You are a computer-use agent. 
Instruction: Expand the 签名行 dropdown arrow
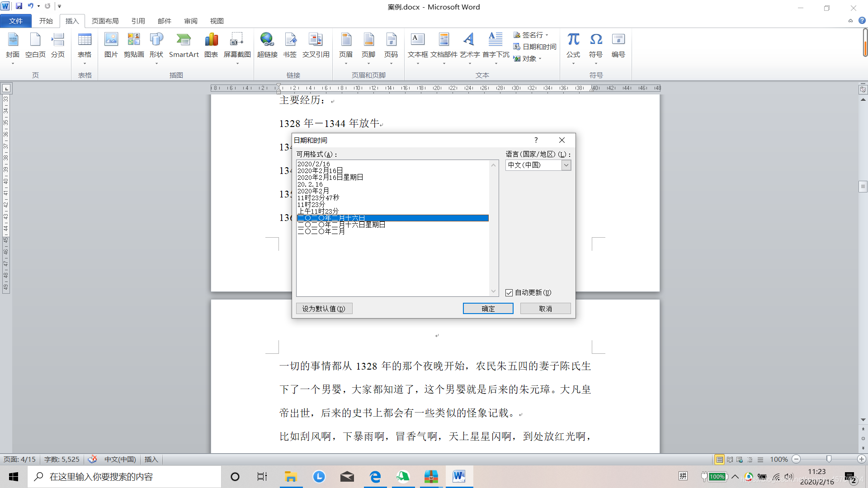coord(547,35)
